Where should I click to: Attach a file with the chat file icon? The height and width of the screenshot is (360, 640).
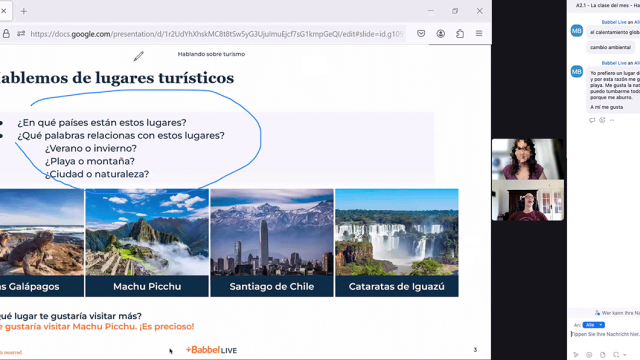pos(602,355)
